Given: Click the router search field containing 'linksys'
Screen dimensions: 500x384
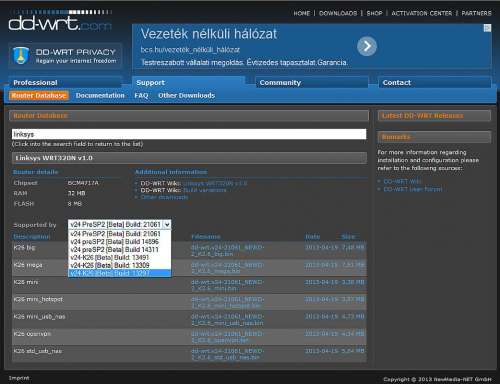Looking at the screenshot, I should click(189, 134).
